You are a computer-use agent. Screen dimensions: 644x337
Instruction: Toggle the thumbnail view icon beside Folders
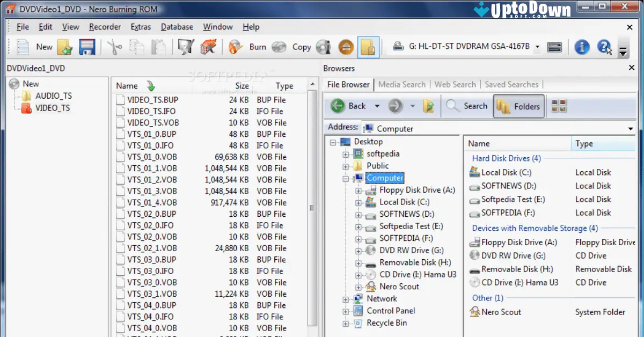[558, 106]
